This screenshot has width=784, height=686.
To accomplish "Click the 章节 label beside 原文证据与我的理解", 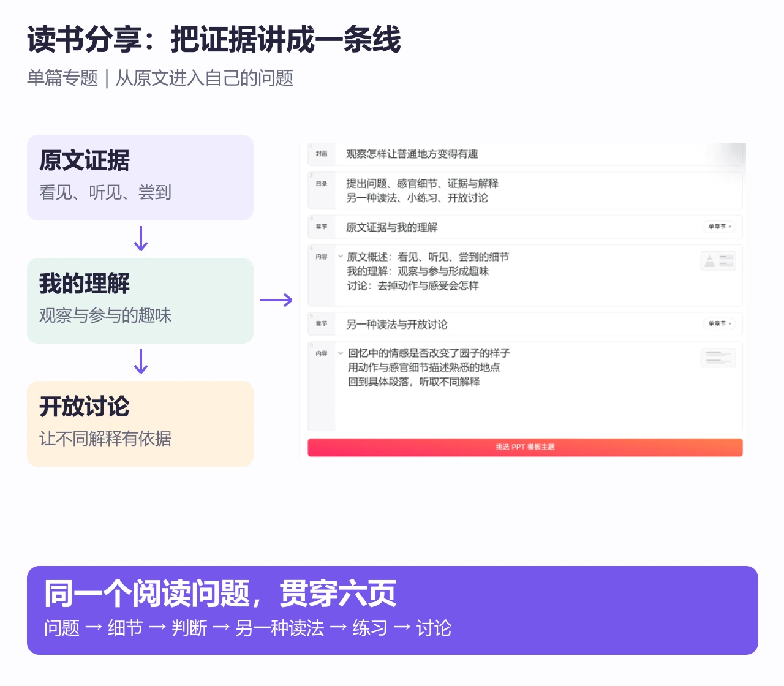I will (322, 227).
